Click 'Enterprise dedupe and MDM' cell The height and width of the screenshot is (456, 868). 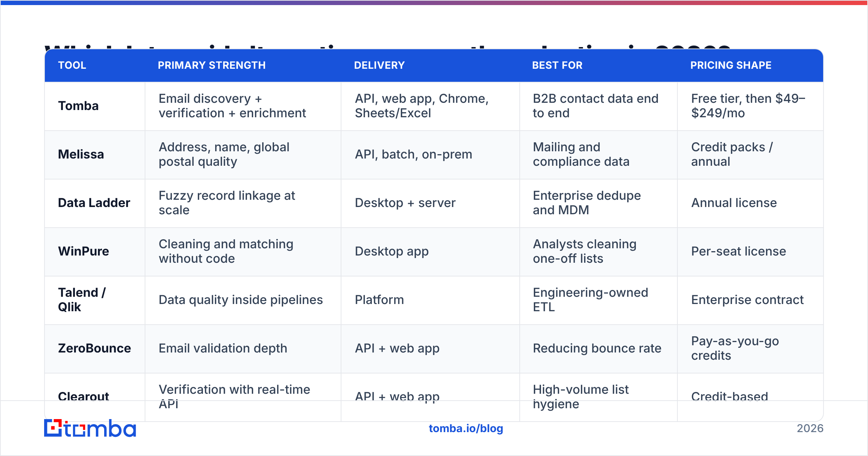coord(599,203)
